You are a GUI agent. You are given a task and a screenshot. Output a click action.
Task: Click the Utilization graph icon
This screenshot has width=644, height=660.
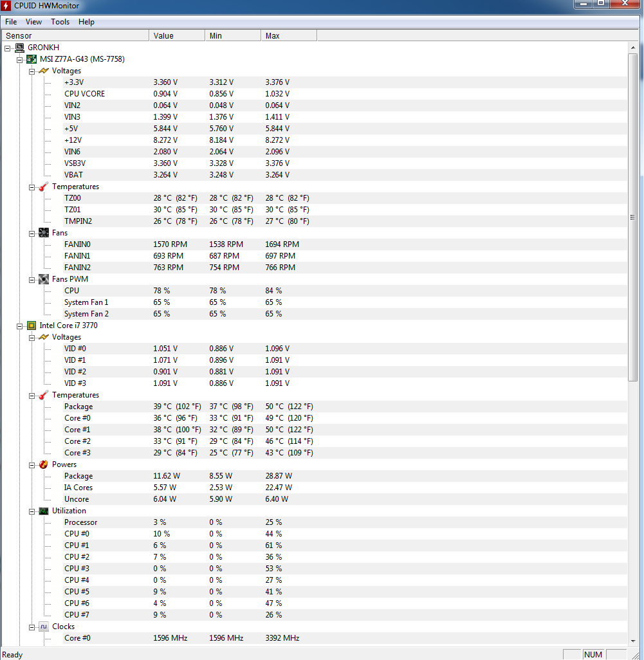[x=44, y=511]
